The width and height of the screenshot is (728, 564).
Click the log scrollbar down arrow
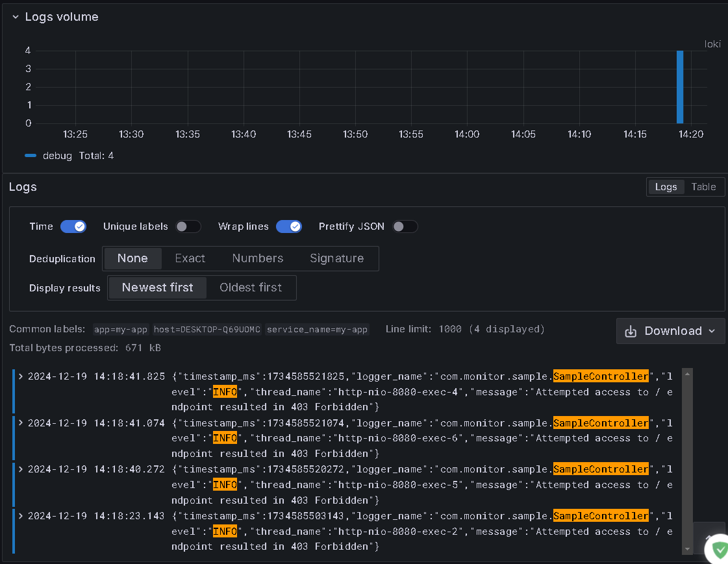687,549
